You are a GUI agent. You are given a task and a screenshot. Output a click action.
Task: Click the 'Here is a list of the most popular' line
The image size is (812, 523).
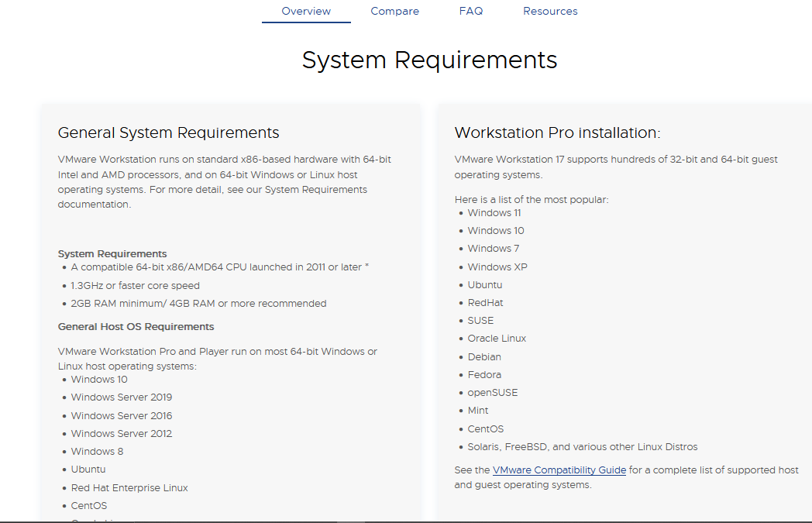(532, 199)
